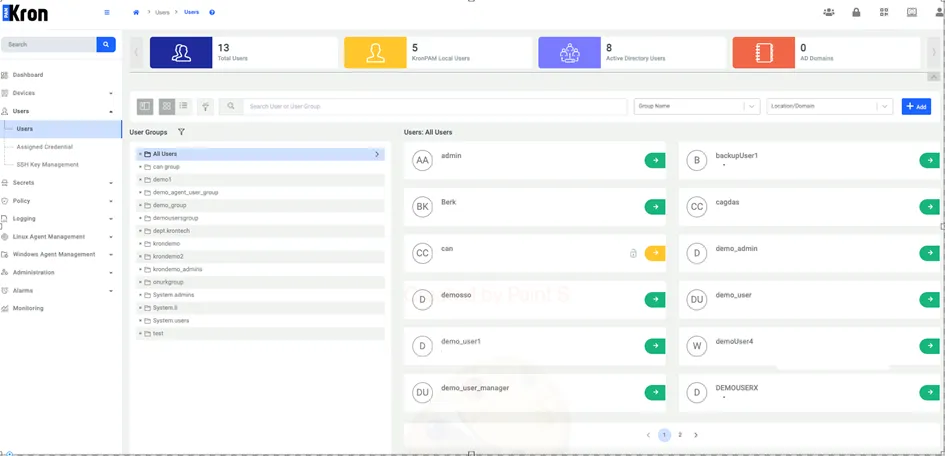Open demo_user1 green arrow button
Viewport: 945px width, 456px height.
(x=655, y=346)
